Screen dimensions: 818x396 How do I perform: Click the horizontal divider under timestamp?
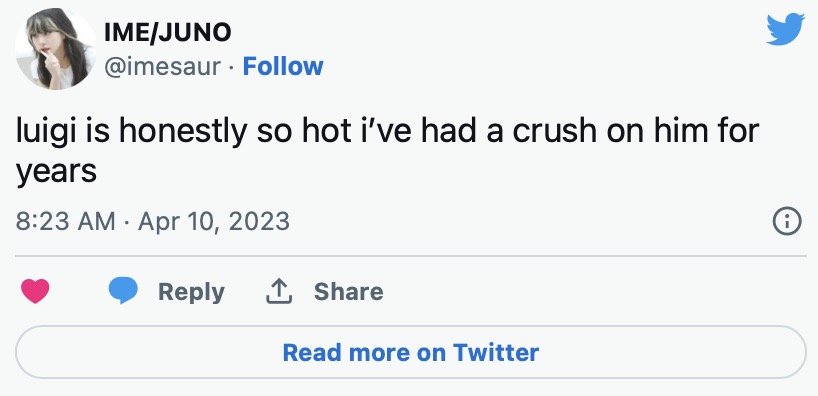(411, 256)
